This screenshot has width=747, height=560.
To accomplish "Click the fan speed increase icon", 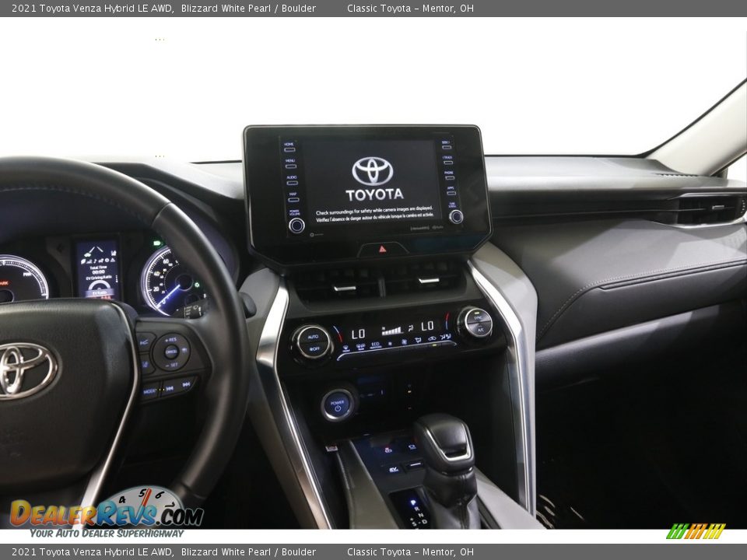I will (404, 342).
